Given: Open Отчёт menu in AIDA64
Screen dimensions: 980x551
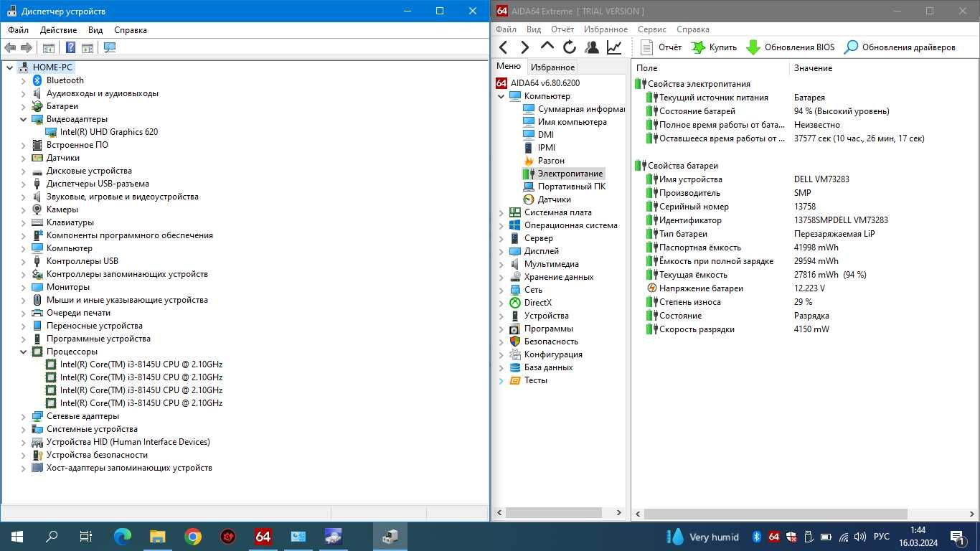Looking at the screenshot, I should pyautogui.click(x=562, y=29).
